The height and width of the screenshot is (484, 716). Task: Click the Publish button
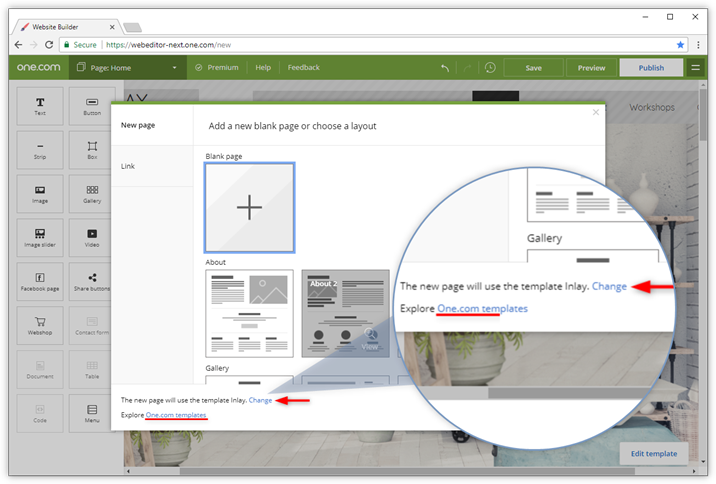(651, 68)
